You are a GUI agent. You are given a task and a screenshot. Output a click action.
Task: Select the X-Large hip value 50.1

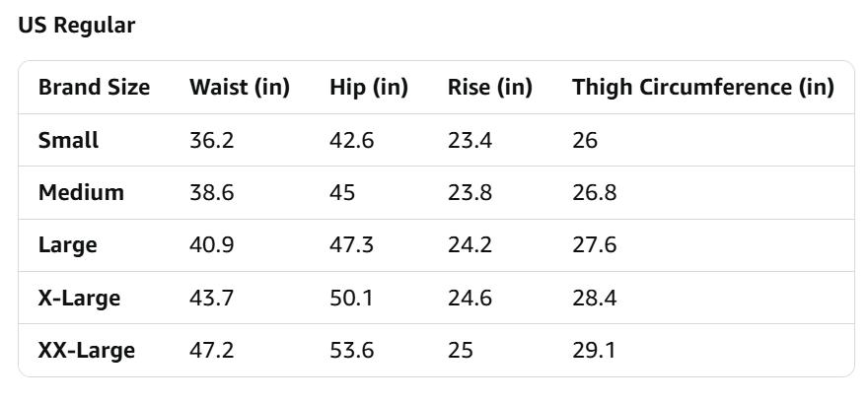(351, 298)
